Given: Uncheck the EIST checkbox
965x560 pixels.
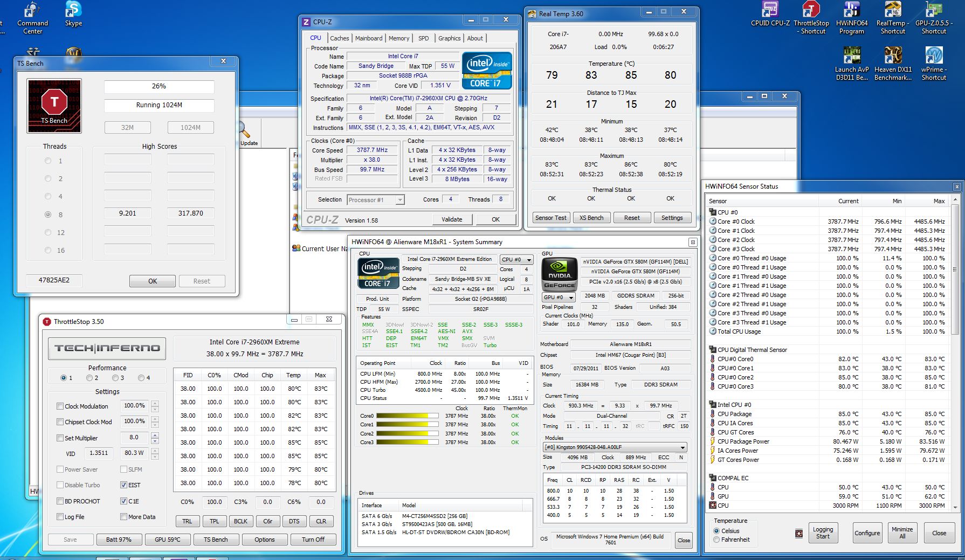Looking at the screenshot, I should click(123, 485).
